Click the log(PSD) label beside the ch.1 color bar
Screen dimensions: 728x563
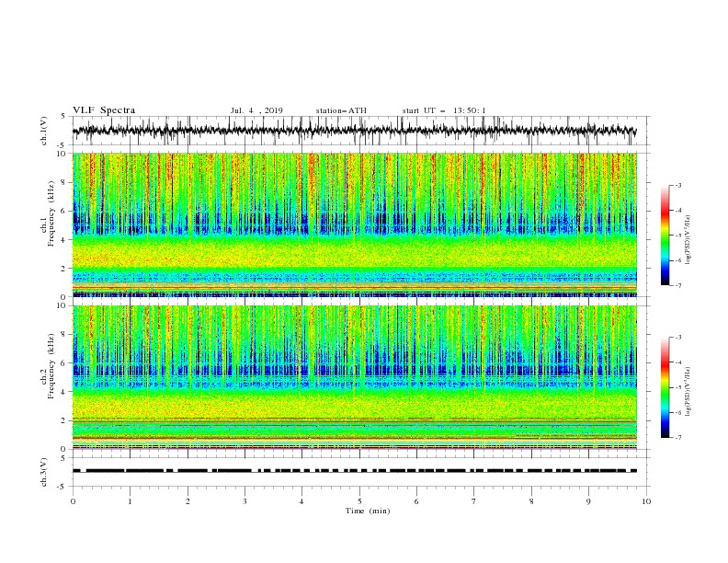pos(688,240)
